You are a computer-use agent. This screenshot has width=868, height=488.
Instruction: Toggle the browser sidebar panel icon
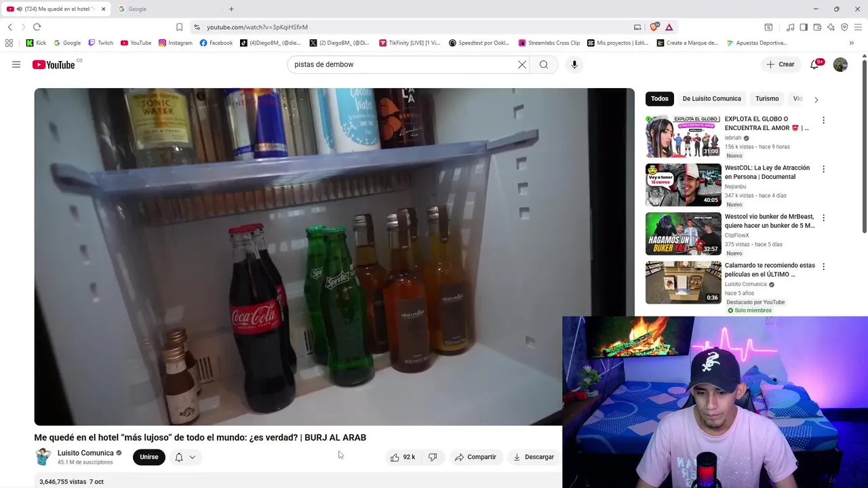click(x=804, y=27)
